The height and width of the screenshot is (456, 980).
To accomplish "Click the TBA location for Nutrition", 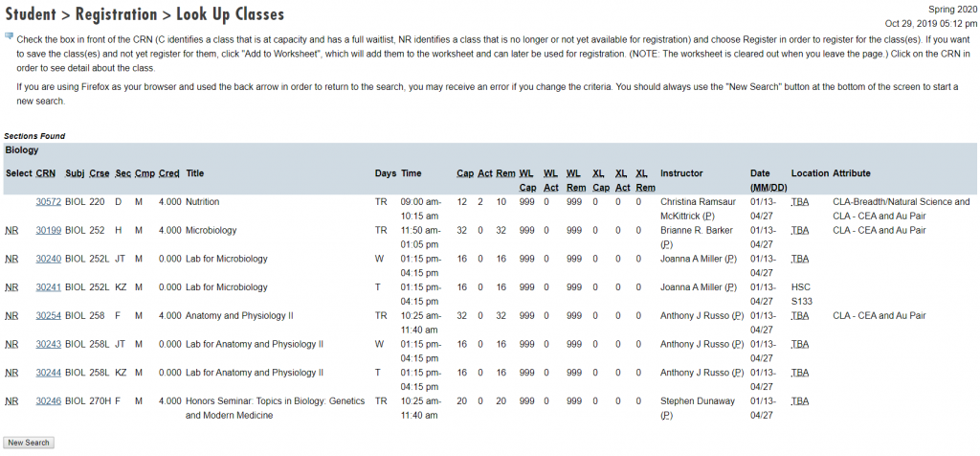I will tap(800, 202).
